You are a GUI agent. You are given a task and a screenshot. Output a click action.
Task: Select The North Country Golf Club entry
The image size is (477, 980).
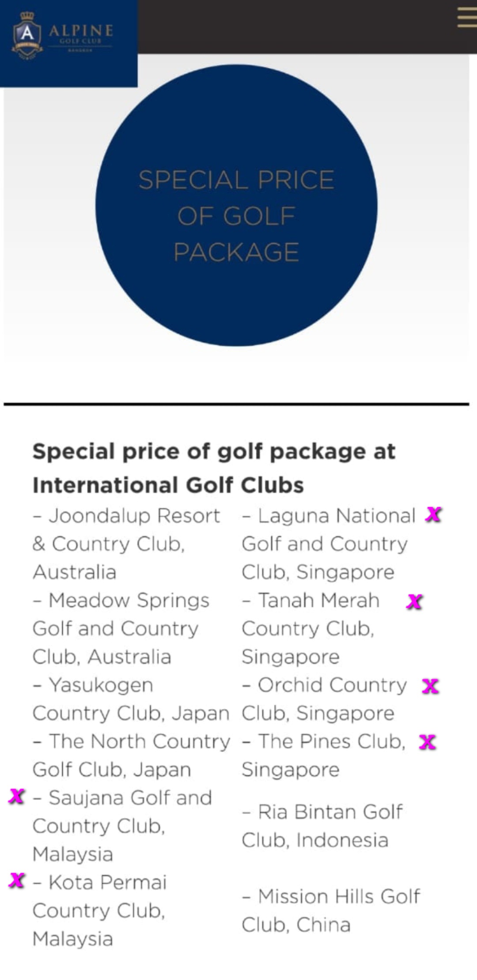(x=132, y=755)
